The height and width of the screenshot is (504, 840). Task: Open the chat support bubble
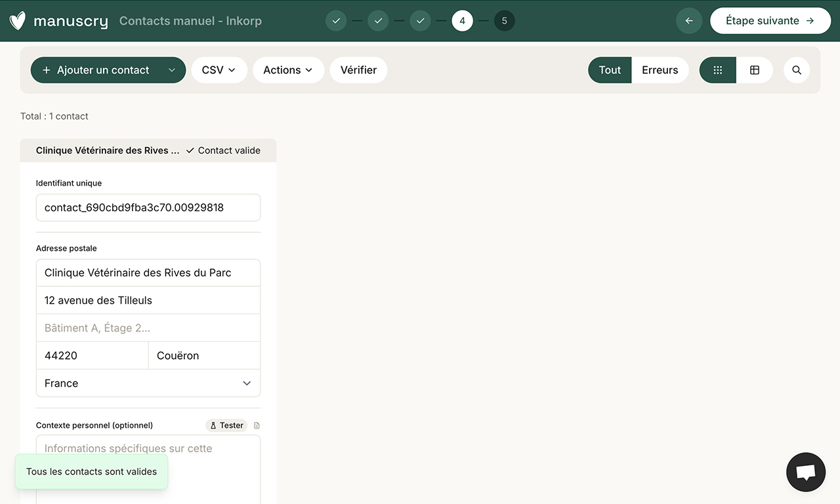[x=805, y=472]
